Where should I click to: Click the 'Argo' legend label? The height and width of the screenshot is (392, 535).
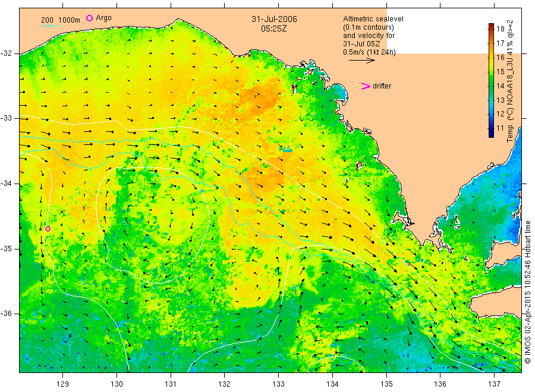[103, 18]
